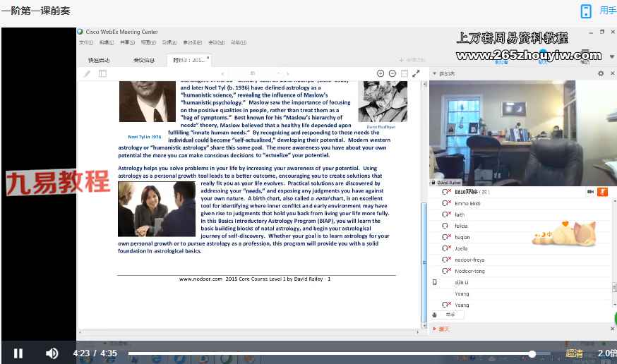617x364 pixels.
Task: Fit shared document to page width
Action: (404, 73)
